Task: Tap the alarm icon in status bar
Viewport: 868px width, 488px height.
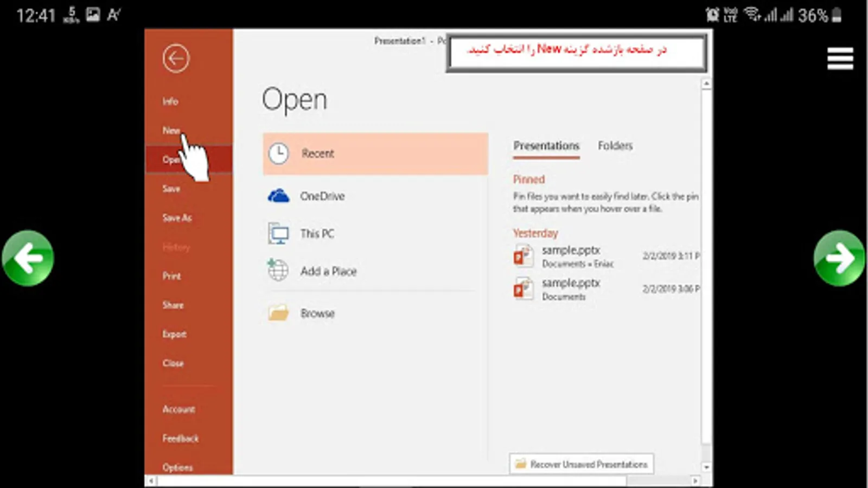Action: [x=712, y=15]
